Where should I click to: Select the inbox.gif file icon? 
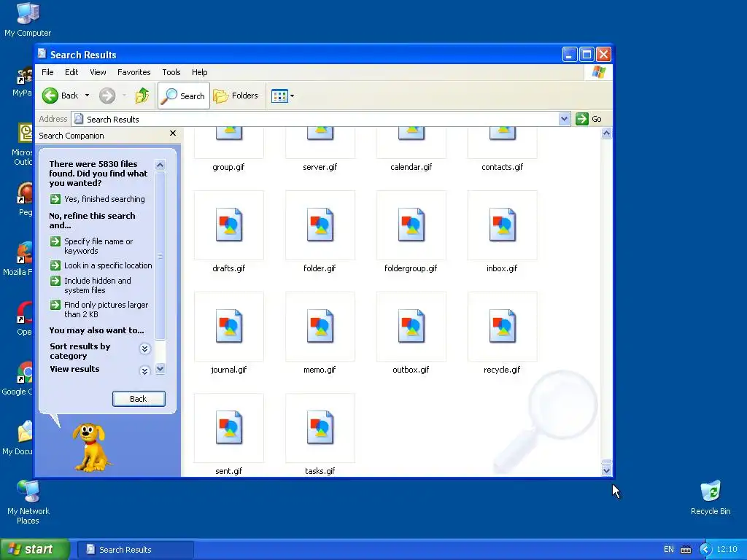coord(503,225)
